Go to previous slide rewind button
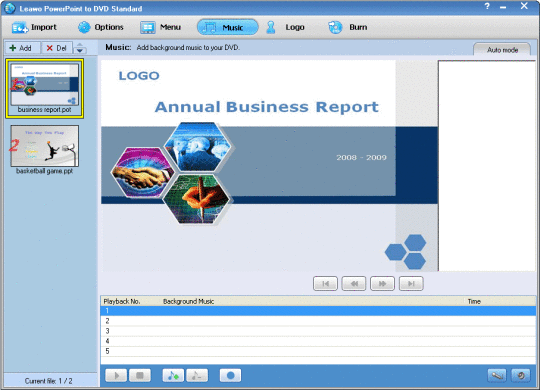540x390 pixels. 354,284
